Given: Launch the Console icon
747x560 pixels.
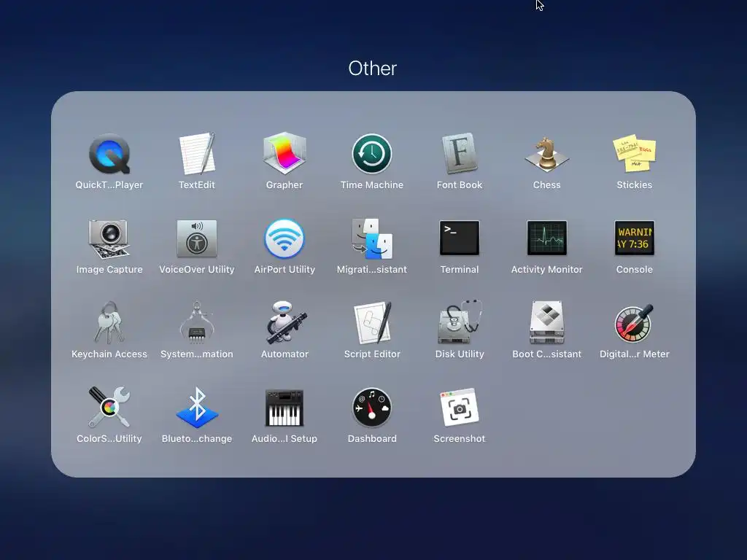Looking at the screenshot, I should (634, 238).
